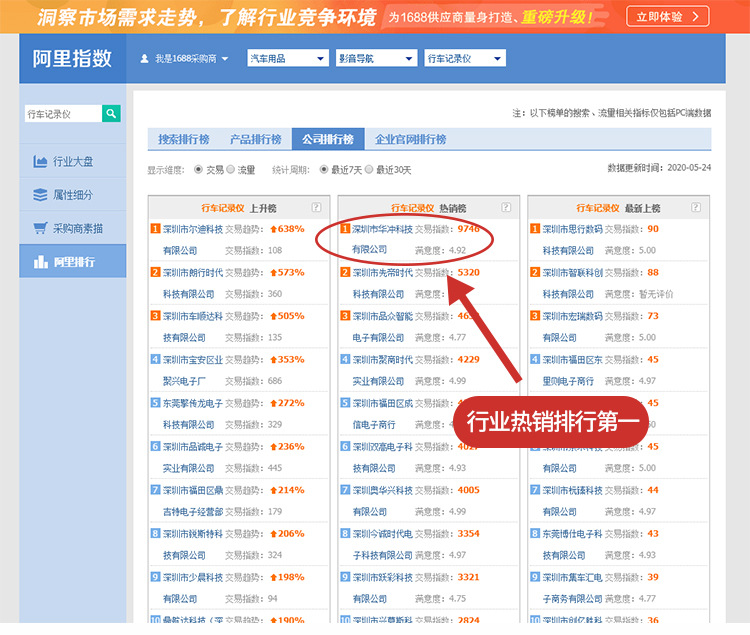The image size is (750, 635).
Task: Open 行车记录仪 product dropdown
Action: pos(465,58)
